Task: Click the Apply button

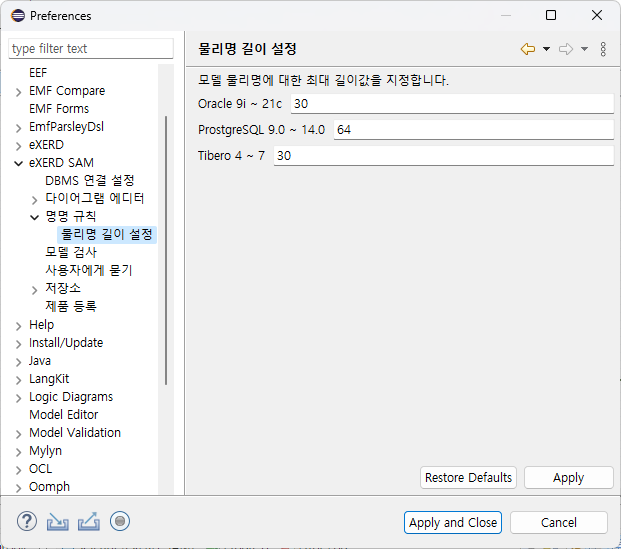Action: (x=568, y=478)
